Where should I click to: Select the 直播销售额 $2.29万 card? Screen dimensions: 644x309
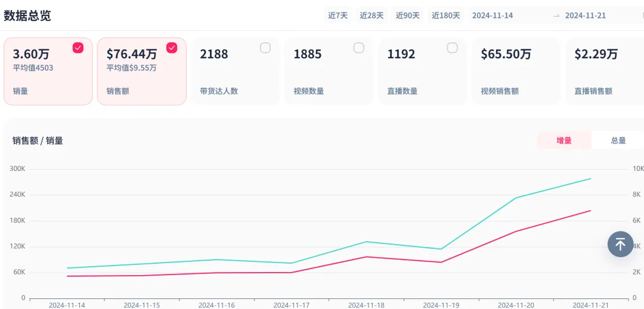point(603,71)
